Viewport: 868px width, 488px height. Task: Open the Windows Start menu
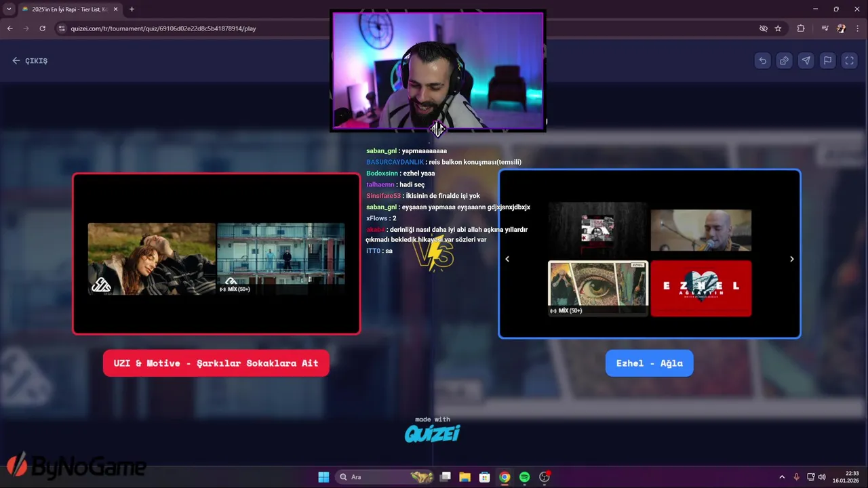(x=323, y=477)
